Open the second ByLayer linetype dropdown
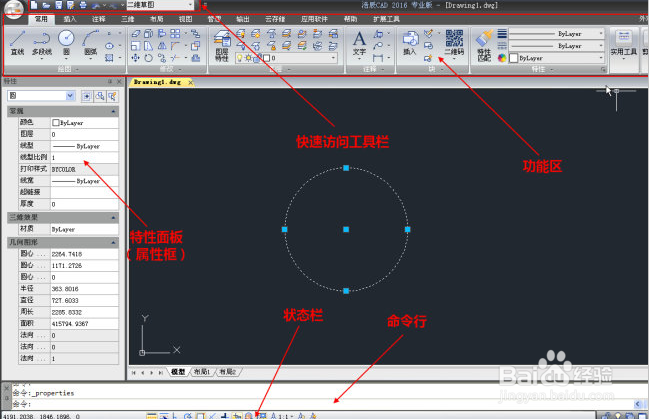650x419 pixels. coord(556,46)
